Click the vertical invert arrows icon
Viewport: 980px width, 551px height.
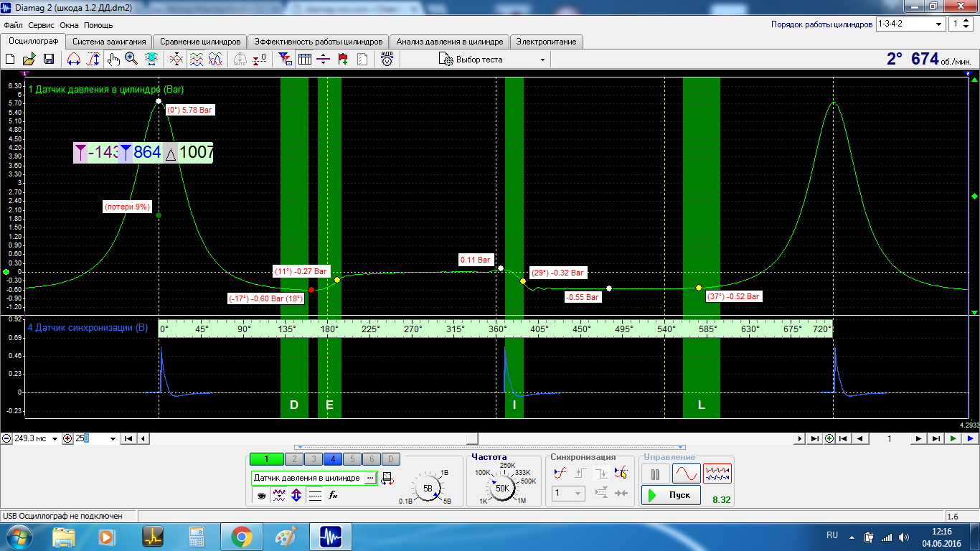[296, 495]
